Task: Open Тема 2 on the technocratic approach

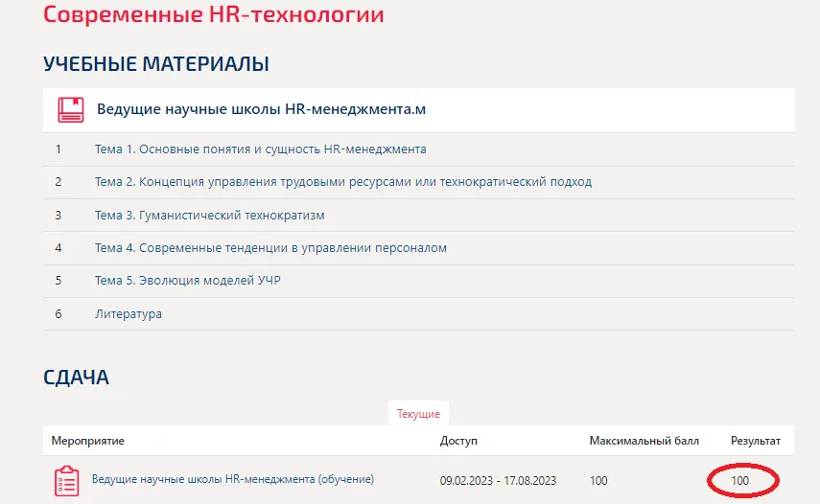Action: coord(342,182)
